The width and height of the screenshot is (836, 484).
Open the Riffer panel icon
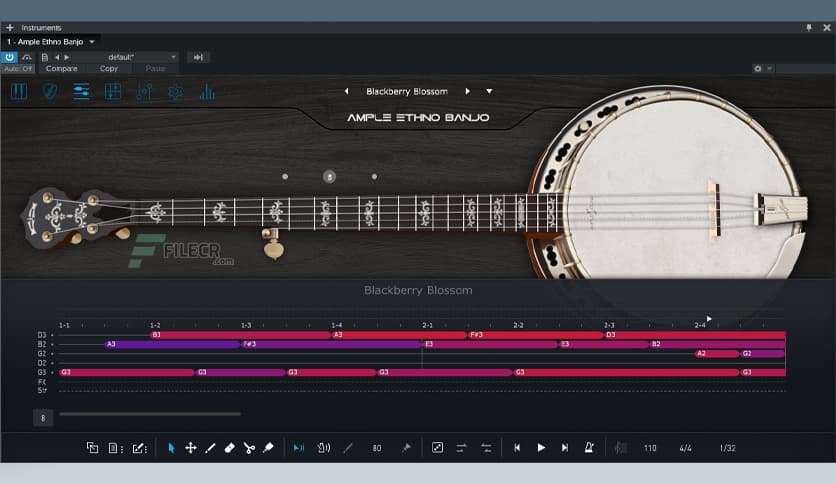81,92
